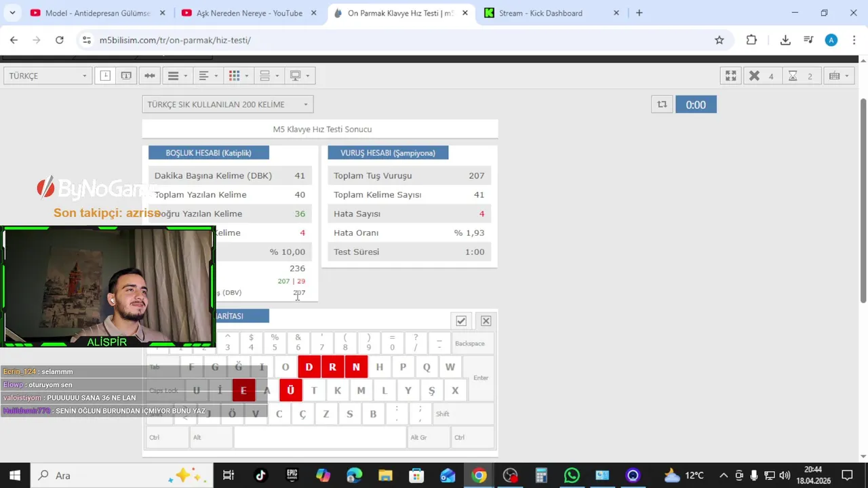868x488 pixels.
Task: Open Chrome profile avatar A
Action: click(x=831, y=40)
